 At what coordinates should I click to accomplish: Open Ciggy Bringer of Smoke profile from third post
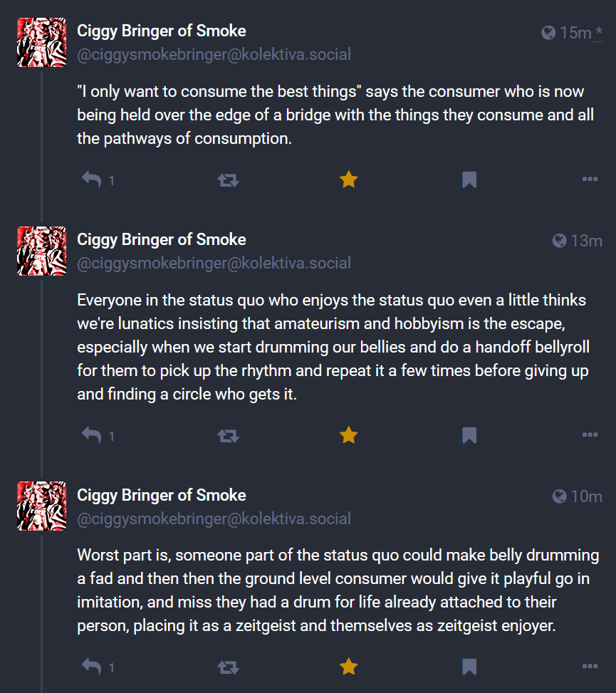(x=162, y=496)
